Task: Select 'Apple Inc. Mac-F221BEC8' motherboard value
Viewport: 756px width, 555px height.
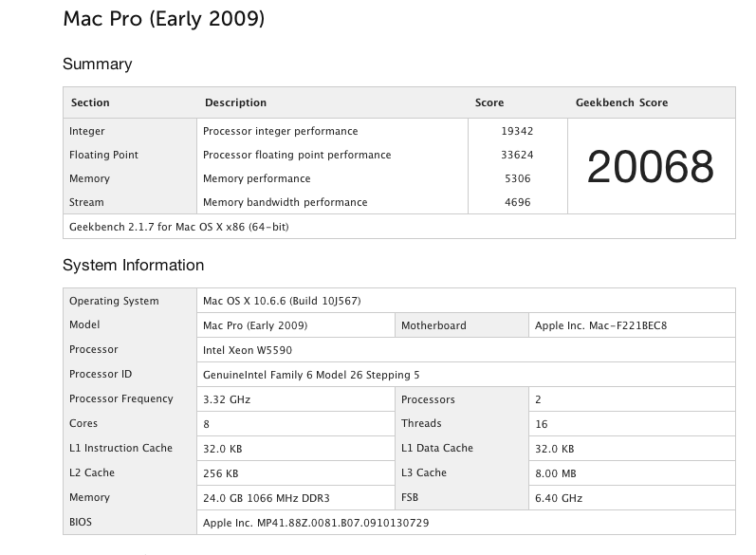Action: click(x=600, y=325)
